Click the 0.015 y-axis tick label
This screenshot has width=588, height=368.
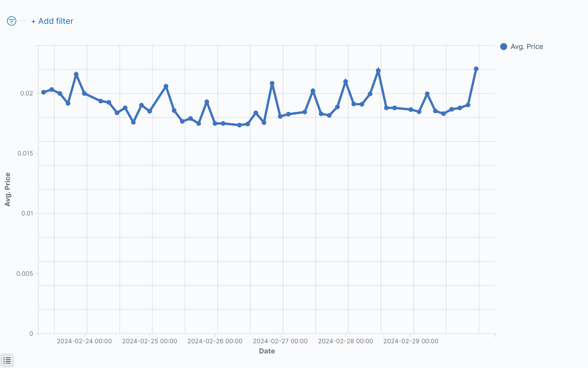(x=25, y=153)
